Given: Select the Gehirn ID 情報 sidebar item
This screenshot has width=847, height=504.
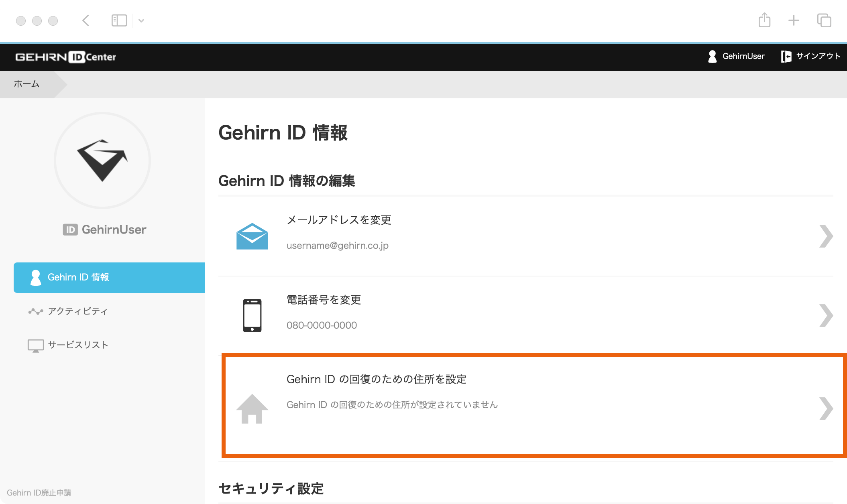Looking at the screenshot, I should click(78, 277).
